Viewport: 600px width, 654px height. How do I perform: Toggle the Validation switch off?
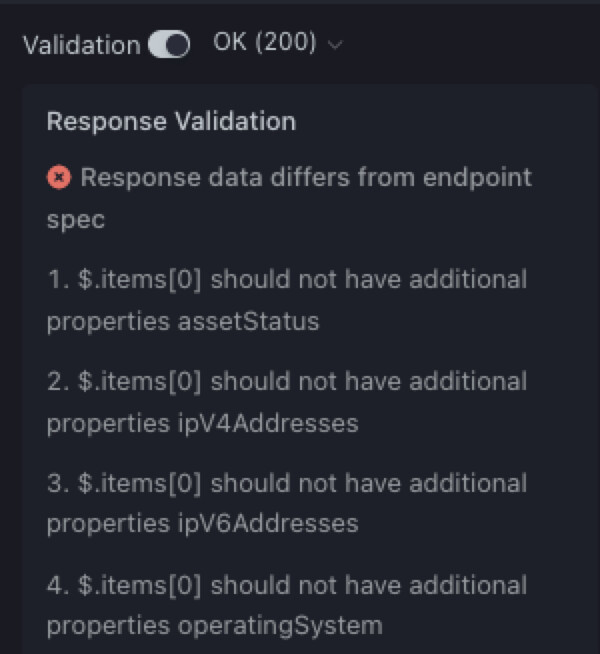point(168,45)
